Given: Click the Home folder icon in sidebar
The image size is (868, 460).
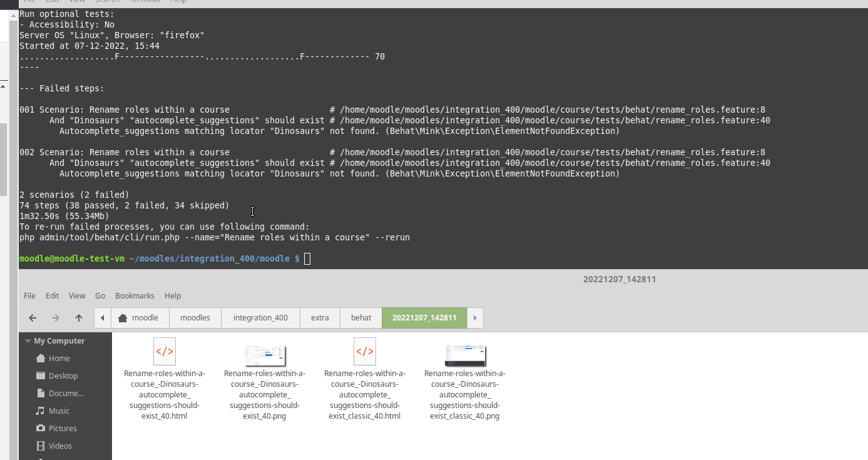Looking at the screenshot, I should coord(41,359).
